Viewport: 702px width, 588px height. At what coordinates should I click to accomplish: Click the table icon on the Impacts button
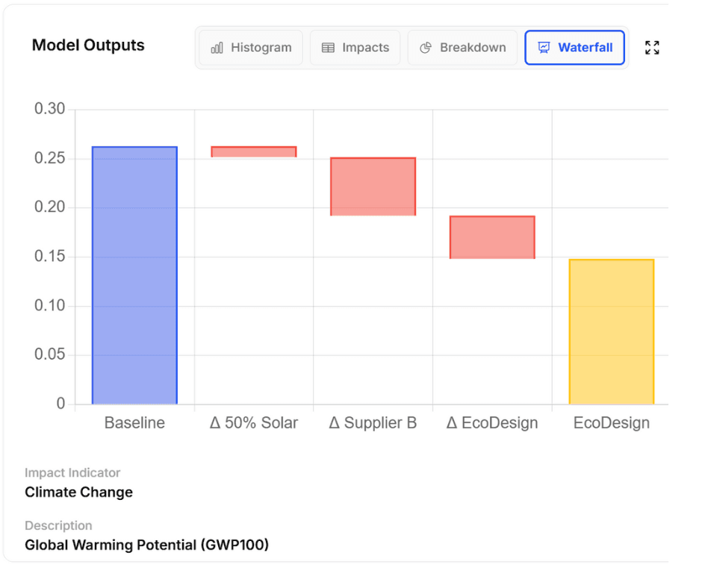point(329,47)
